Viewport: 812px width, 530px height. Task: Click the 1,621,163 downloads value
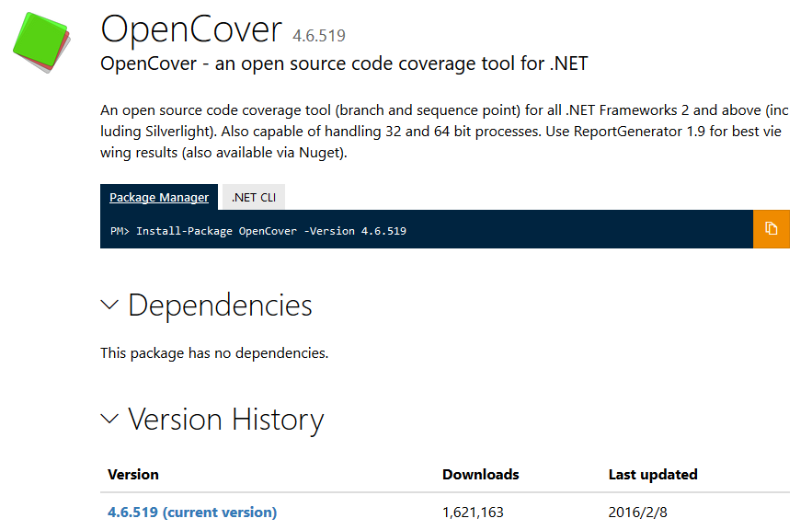[473, 513]
